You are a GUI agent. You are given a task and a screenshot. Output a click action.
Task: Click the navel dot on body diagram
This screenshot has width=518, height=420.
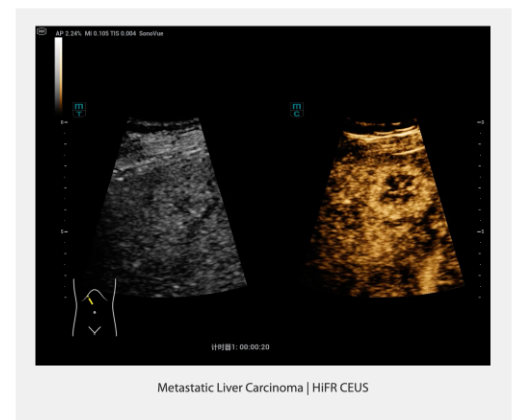pos(95,313)
